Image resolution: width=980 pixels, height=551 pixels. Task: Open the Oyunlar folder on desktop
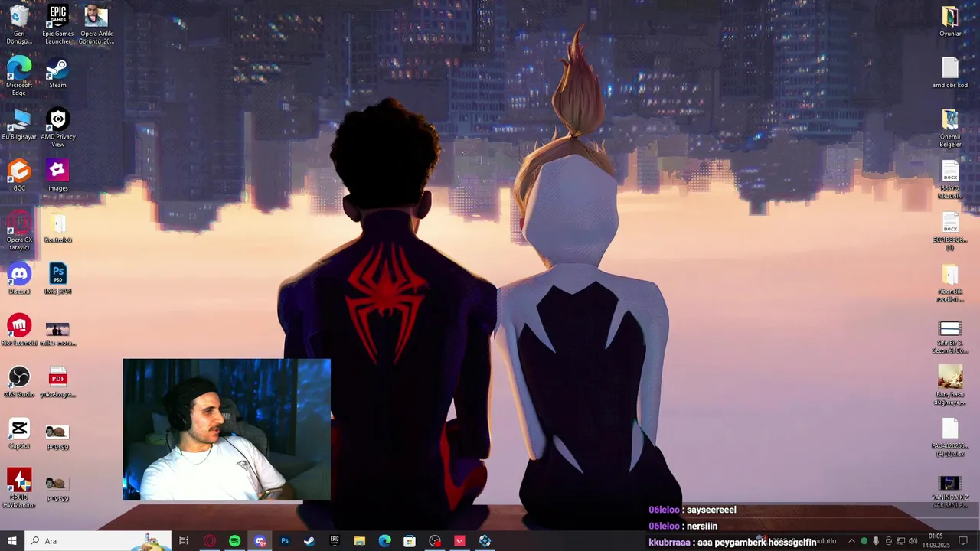pos(950,21)
